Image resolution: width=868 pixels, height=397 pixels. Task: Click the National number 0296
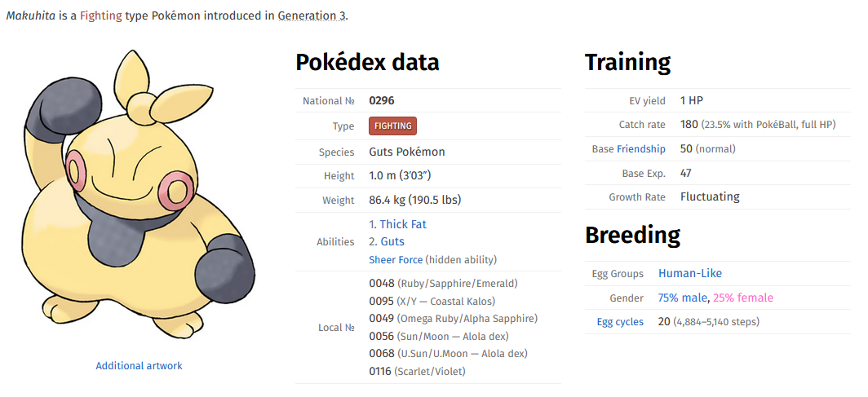[x=382, y=101]
